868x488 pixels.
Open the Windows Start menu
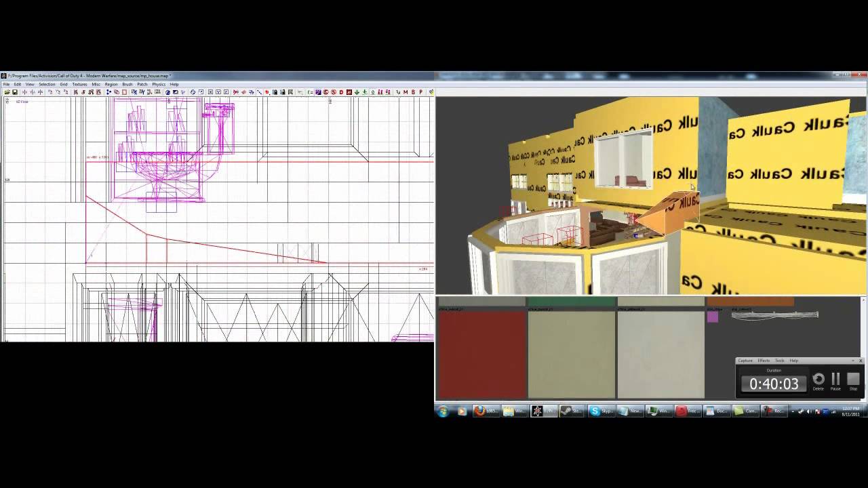click(442, 411)
